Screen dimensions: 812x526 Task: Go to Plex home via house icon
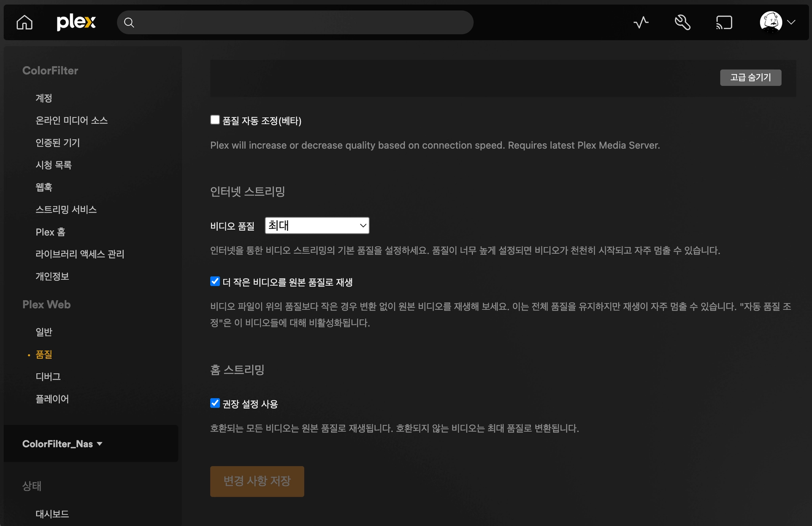tap(25, 22)
